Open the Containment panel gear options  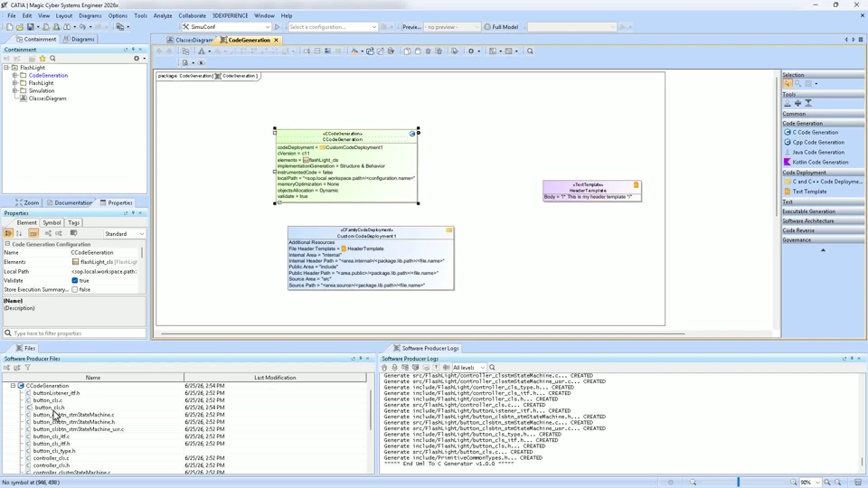(137, 58)
